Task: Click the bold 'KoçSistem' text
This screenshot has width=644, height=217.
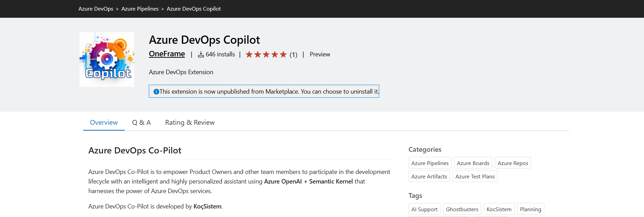Action: click(207, 206)
